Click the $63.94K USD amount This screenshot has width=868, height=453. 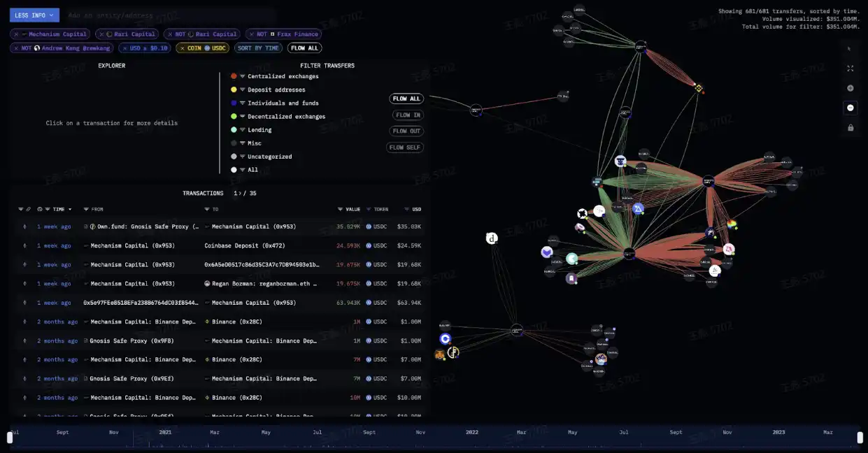409,303
